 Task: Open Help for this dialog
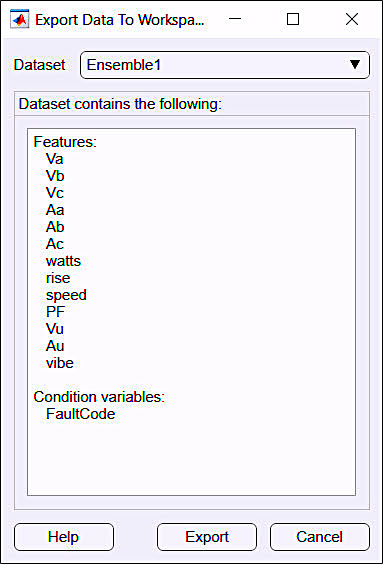coord(64,537)
